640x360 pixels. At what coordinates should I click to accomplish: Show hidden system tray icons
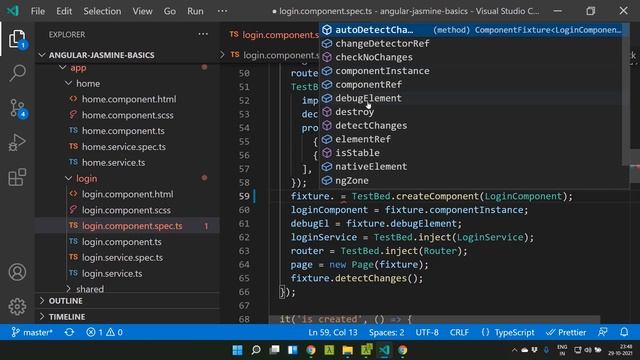pyautogui.click(x=514, y=350)
